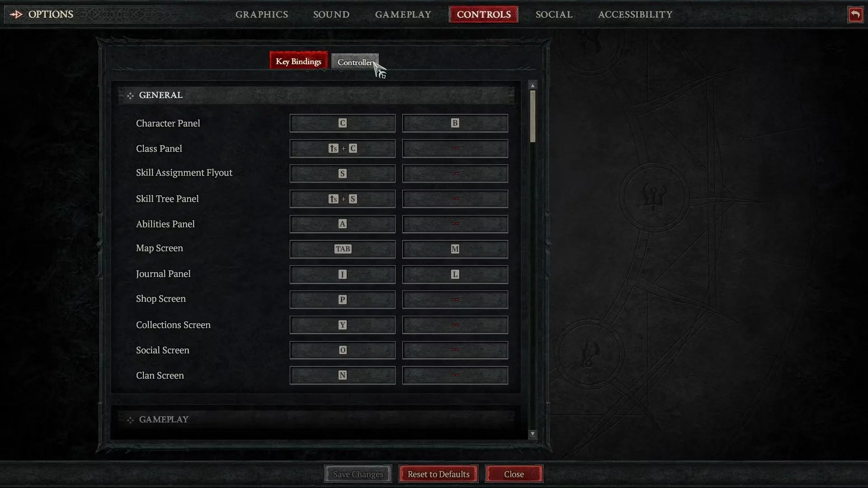Click the Abilities Panel keybinding icon
The height and width of the screenshot is (488, 868).
click(x=342, y=224)
